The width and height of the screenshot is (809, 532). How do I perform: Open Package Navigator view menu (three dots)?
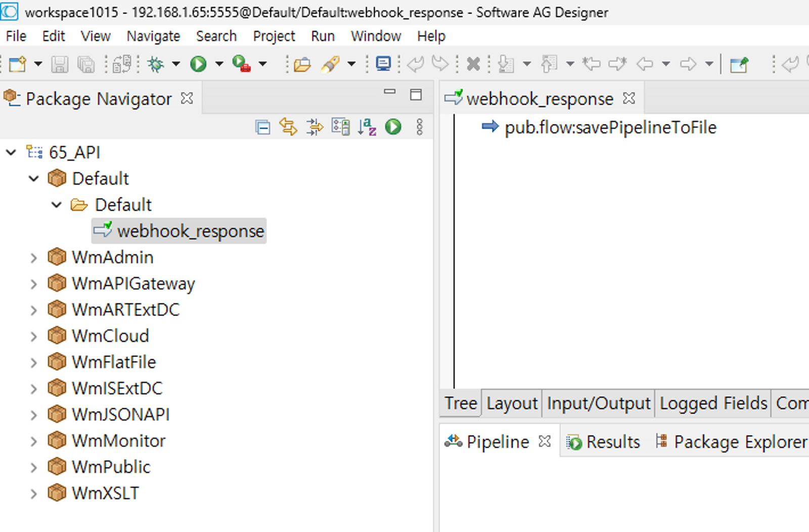pyautogui.click(x=419, y=127)
